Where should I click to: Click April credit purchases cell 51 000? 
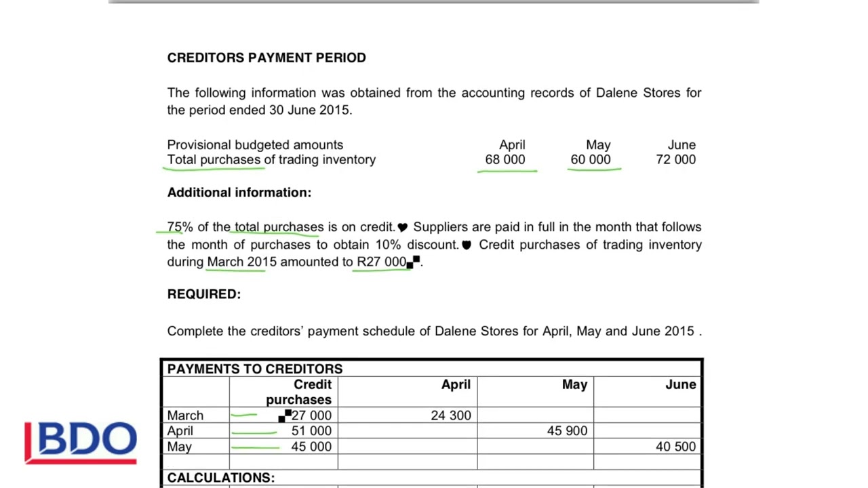click(x=311, y=431)
